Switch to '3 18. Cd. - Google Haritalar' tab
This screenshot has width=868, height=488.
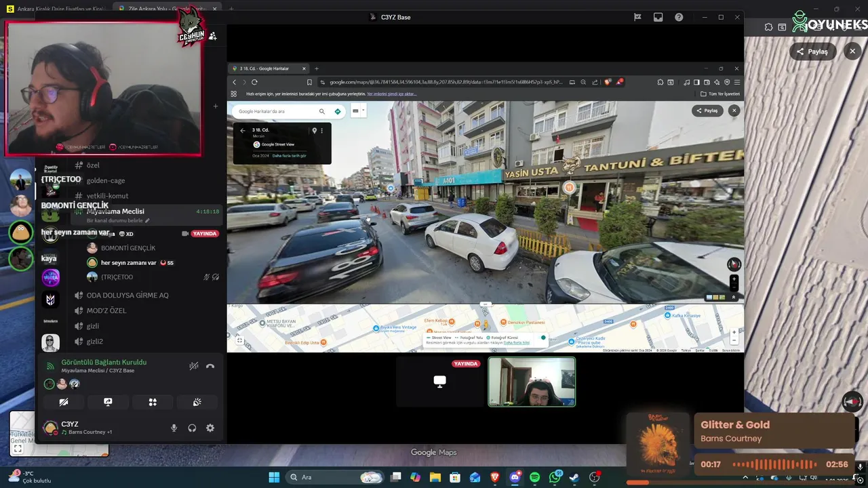tap(269, 68)
